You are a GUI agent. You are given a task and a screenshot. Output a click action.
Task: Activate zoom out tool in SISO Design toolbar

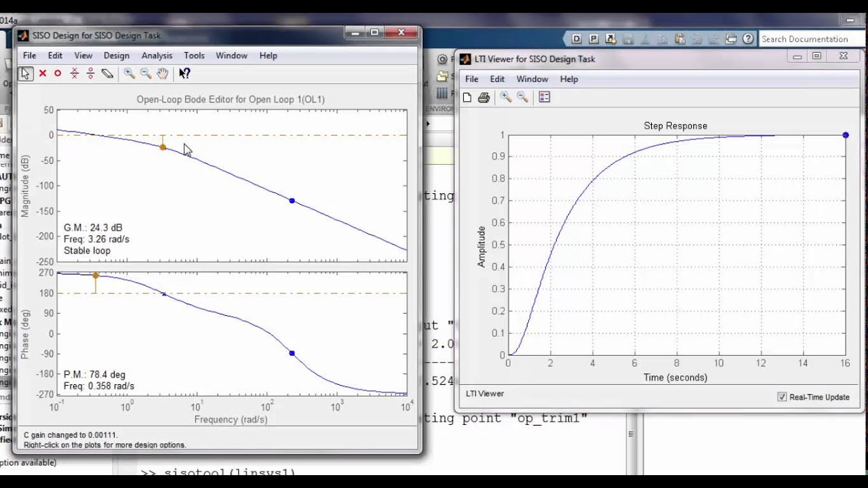click(146, 73)
